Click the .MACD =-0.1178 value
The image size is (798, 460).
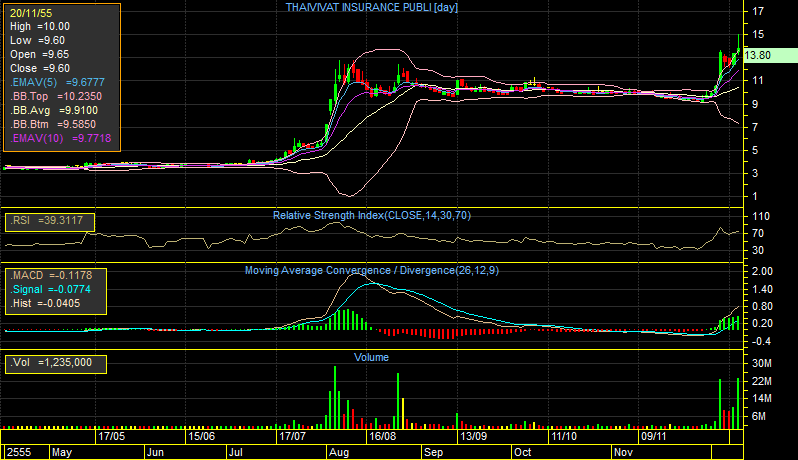coord(51,275)
